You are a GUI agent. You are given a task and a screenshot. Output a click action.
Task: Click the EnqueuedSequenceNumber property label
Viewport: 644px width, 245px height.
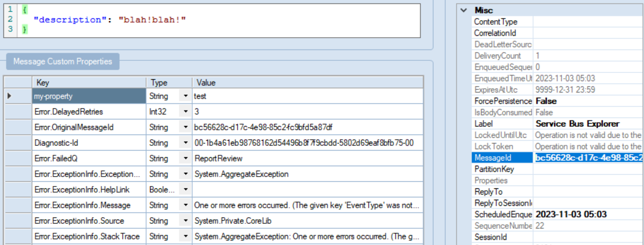502,67
